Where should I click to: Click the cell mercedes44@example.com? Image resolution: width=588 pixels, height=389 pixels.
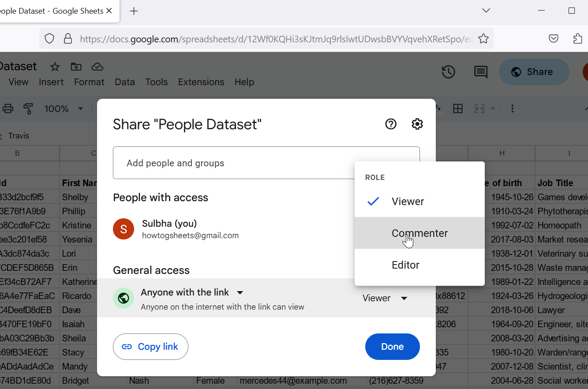[302, 381]
